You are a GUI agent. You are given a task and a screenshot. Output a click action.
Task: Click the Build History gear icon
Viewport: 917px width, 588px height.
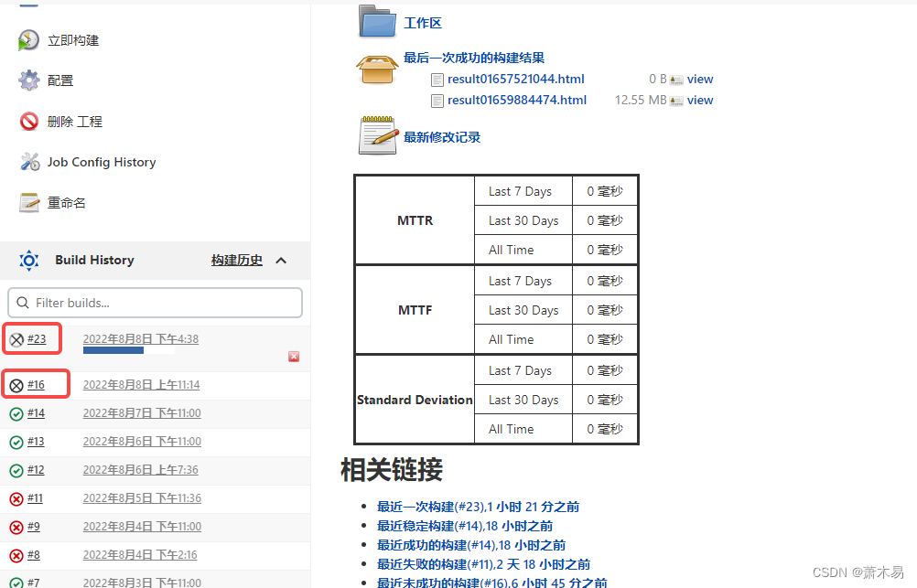(28, 261)
